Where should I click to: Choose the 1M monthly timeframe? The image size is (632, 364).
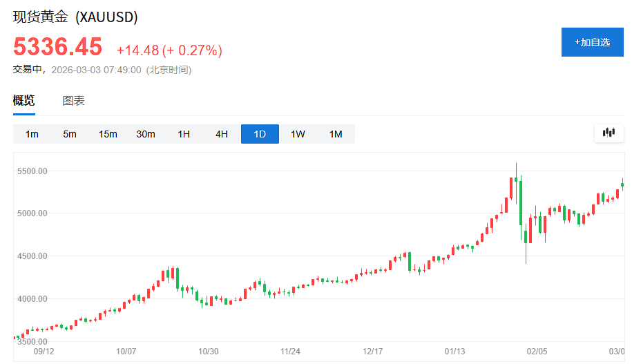tap(336, 134)
